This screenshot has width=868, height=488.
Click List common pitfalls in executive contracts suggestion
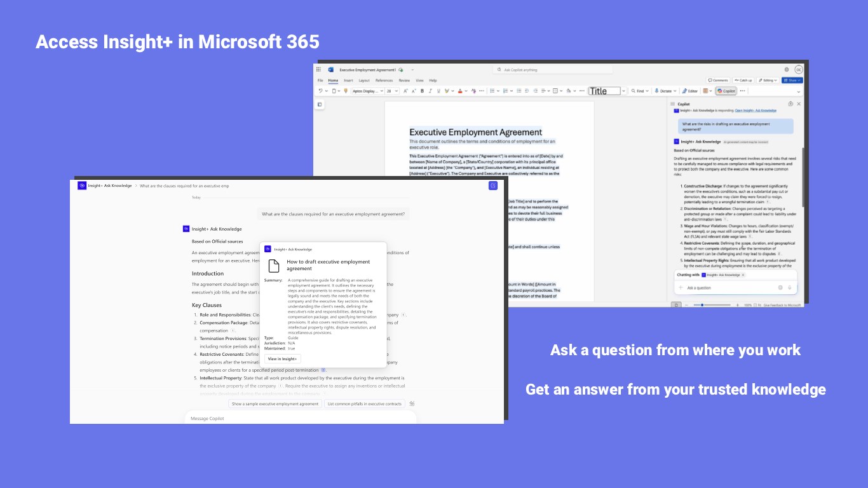(x=365, y=403)
